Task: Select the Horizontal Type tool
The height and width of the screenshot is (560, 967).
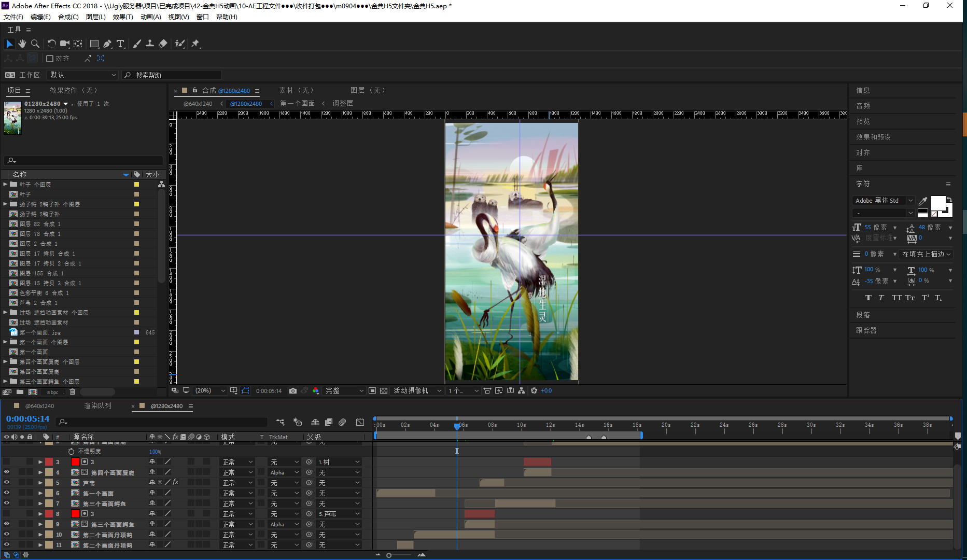Action: click(x=120, y=44)
